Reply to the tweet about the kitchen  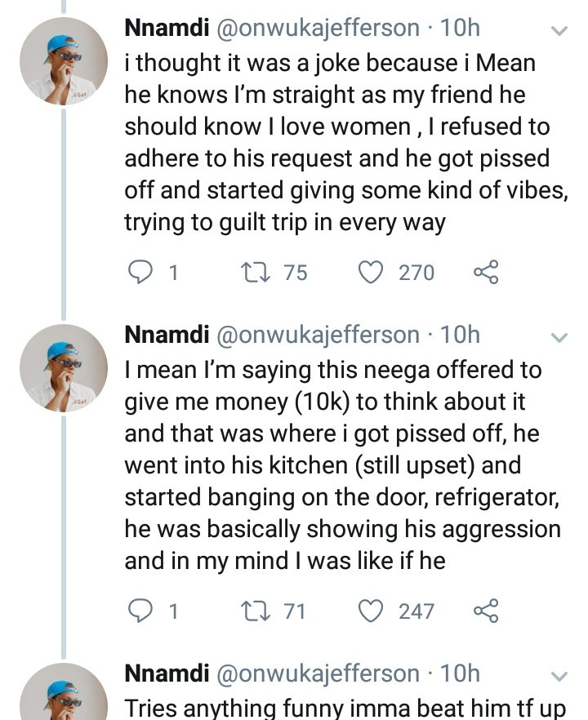click(x=140, y=611)
